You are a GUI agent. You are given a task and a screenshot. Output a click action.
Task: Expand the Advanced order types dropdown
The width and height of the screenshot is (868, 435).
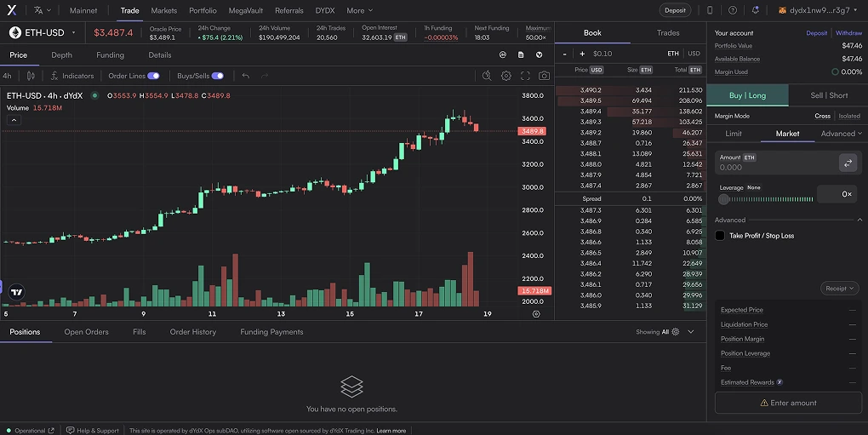tap(841, 134)
